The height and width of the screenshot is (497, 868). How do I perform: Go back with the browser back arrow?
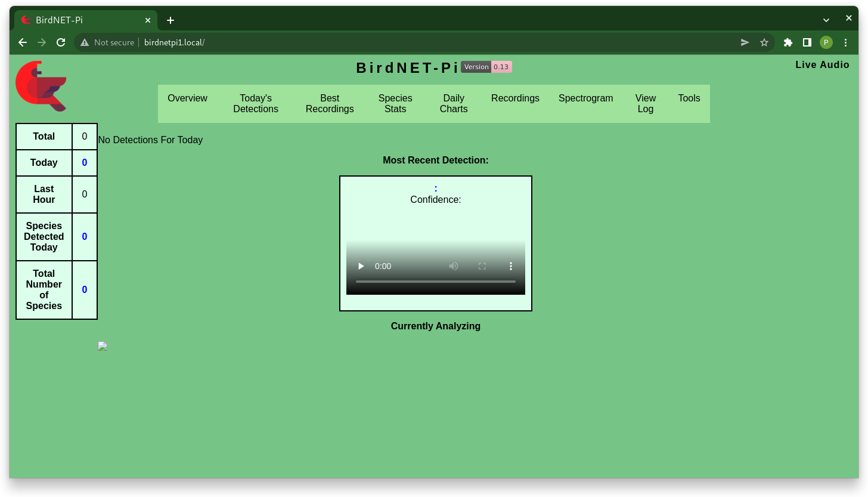pos(23,42)
